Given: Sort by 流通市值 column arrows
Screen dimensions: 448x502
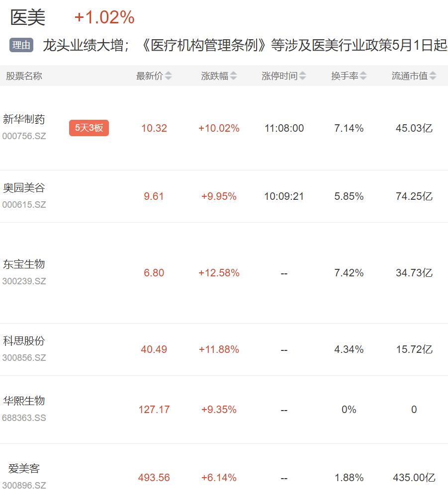Looking at the screenshot, I should pyautogui.click(x=433, y=76).
